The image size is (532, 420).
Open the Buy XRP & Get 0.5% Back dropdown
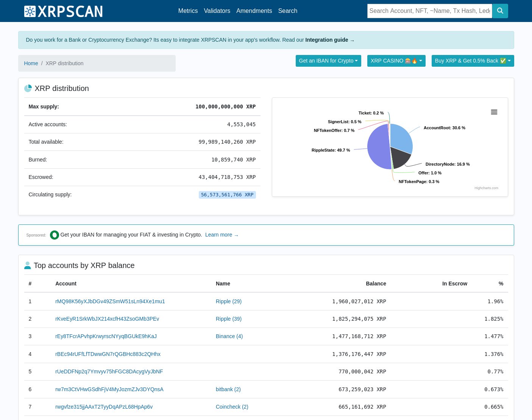(x=473, y=61)
